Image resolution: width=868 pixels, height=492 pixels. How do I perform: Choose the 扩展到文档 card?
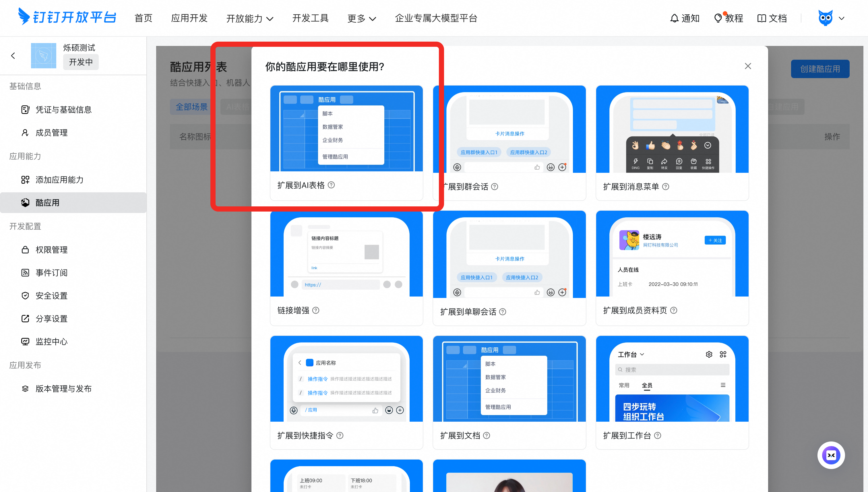click(x=509, y=392)
